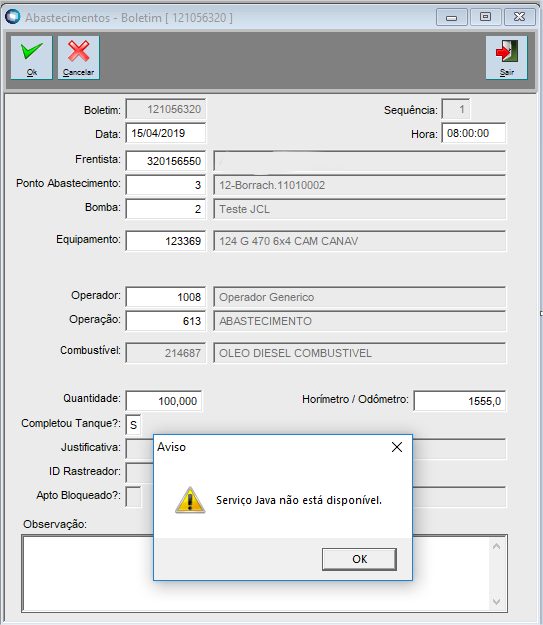The image size is (543, 625).
Task: Click the Quantidade field showing 100,000
Action: (x=164, y=401)
